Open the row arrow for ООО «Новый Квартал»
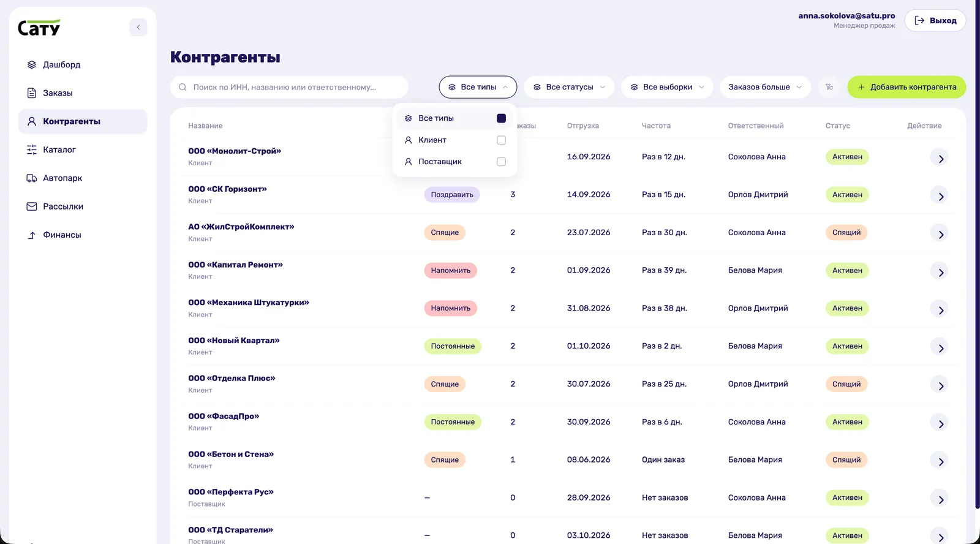Viewport: 980px width, 544px height. [x=940, y=347]
